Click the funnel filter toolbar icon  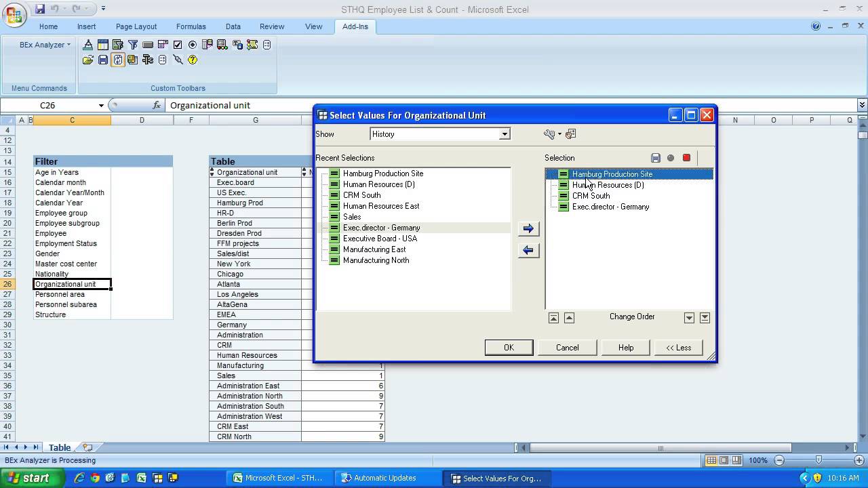tap(133, 45)
